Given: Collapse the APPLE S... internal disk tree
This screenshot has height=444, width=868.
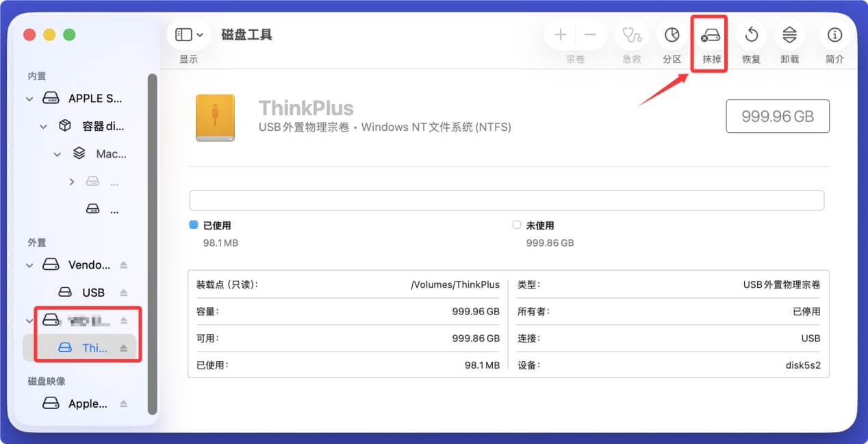Looking at the screenshot, I should [x=29, y=98].
